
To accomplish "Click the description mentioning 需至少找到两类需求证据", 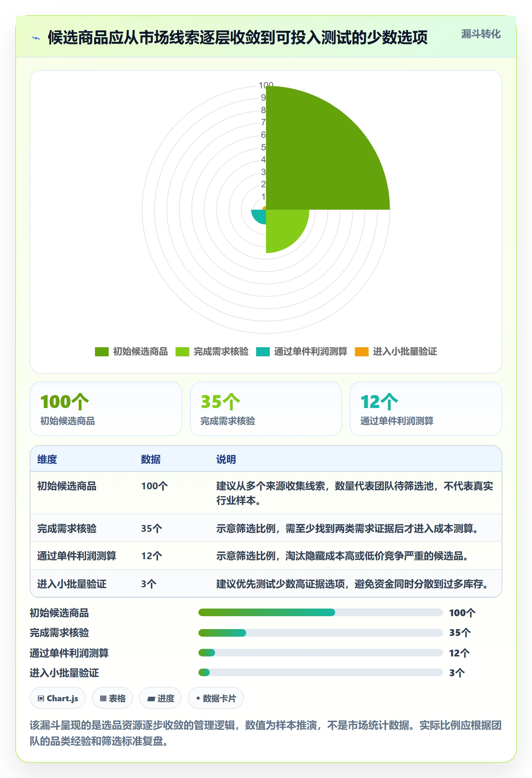I will (x=348, y=528).
